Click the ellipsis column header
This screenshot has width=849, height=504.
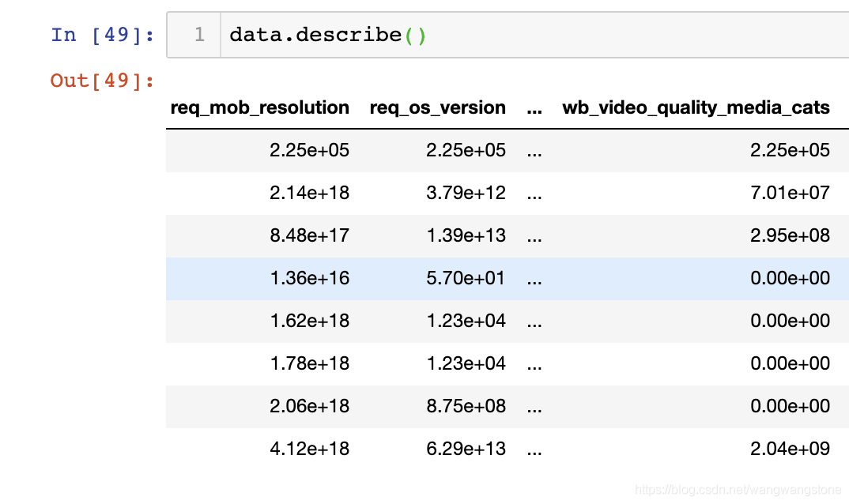534,108
